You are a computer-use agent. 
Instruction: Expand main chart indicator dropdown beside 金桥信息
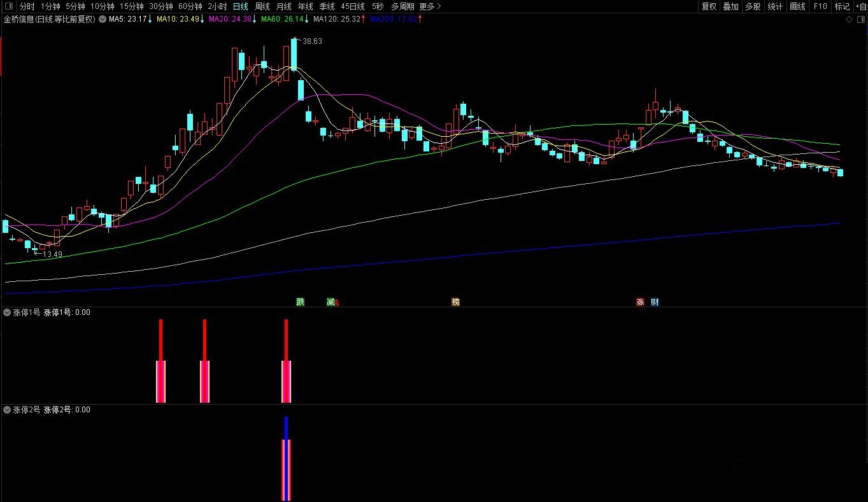(x=103, y=19)
